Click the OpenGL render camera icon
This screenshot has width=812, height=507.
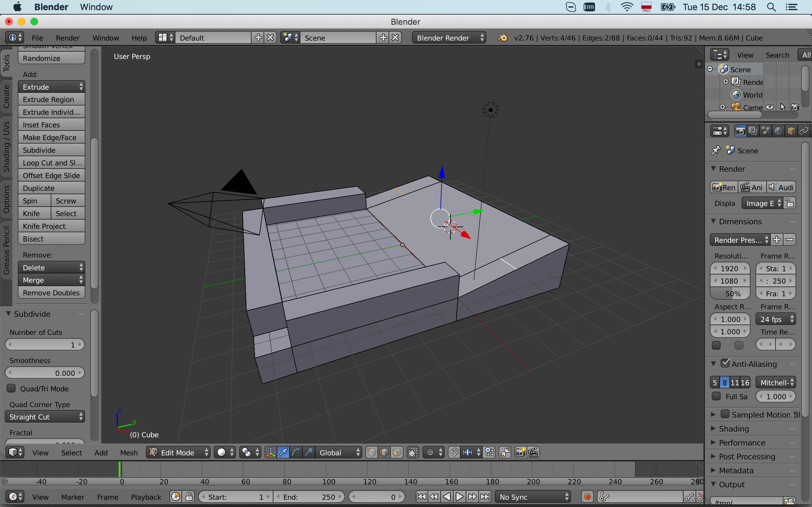520,452
